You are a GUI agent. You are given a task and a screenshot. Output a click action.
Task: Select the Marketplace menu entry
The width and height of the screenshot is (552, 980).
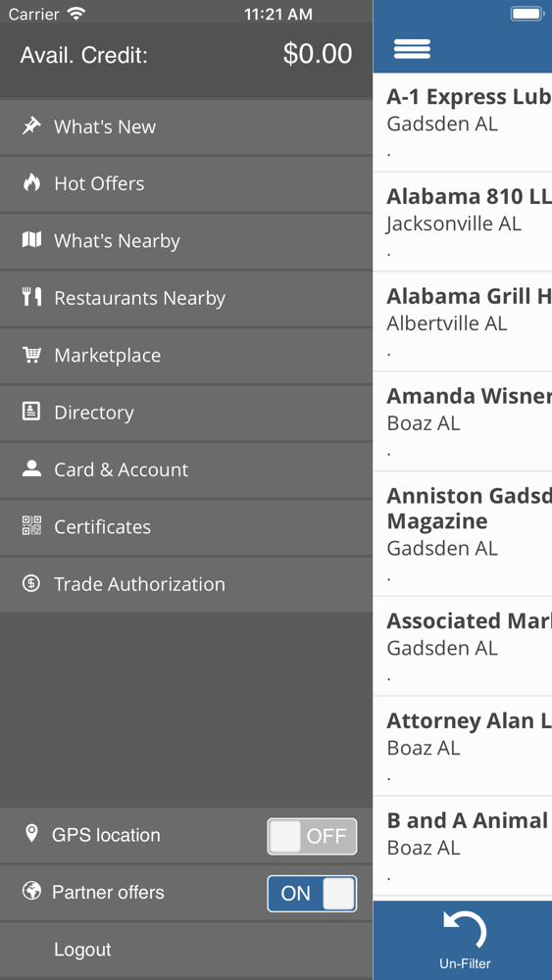[x=186, y=356]
